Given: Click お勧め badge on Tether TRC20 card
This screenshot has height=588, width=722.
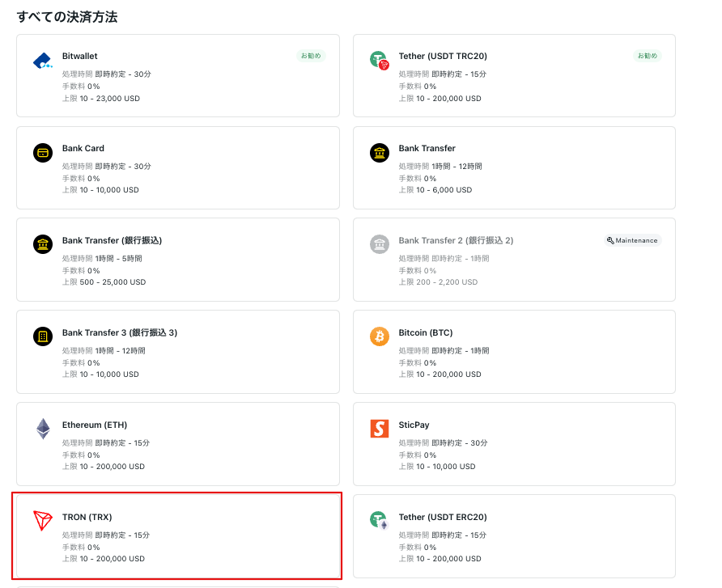Looking at the screenshot, I should (648, 56).
